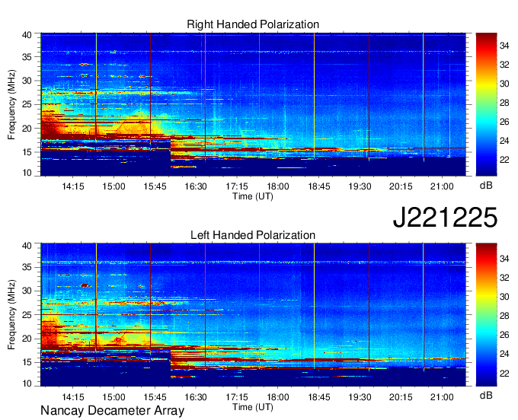Click the 40 MHz tick of Right Handed plot
Screen dimensions: 518x420
coord(27,35)
